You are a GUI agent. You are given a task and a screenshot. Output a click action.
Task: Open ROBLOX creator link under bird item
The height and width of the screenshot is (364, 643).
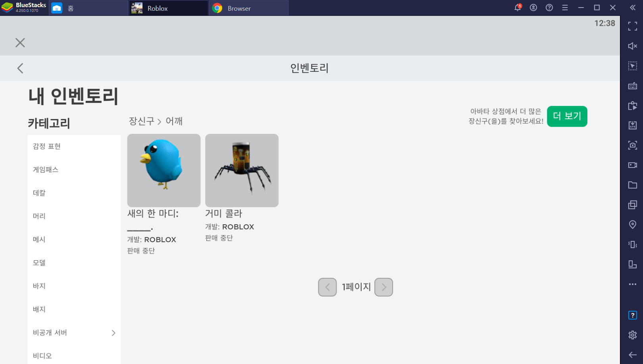[160, 240]
